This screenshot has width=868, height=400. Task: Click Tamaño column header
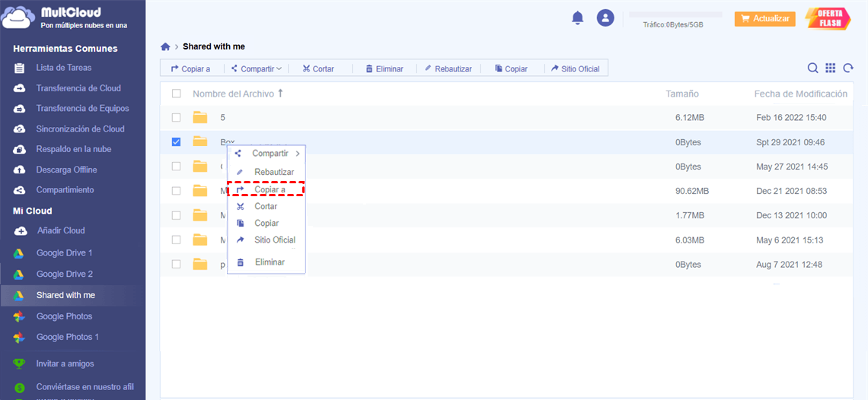click(682, 94)
